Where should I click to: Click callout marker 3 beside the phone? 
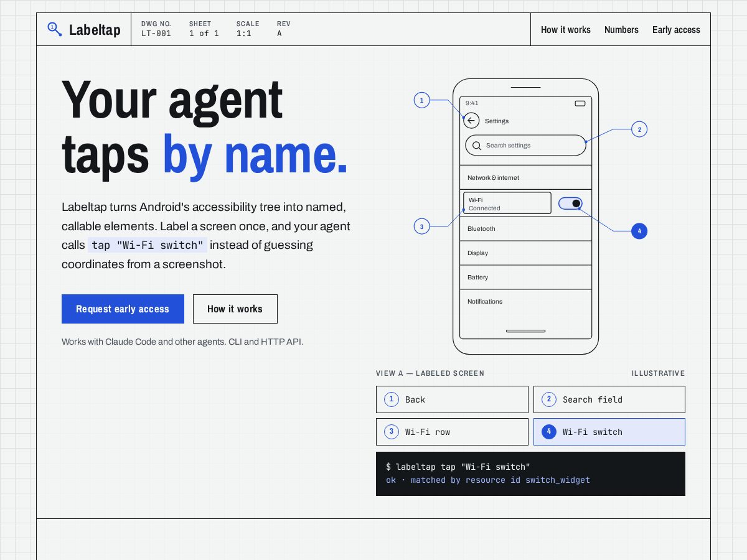(421, 226)
